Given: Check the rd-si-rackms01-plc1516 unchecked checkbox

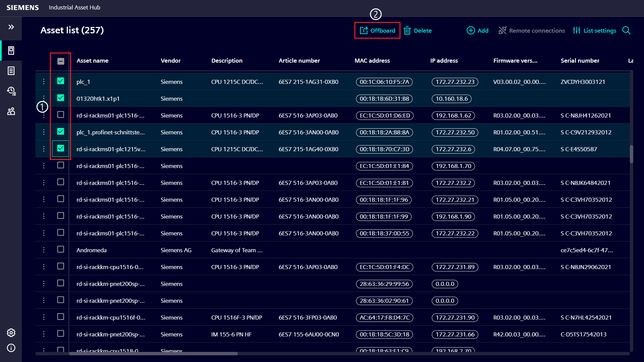Looking at the screenshot, I should click(x=61, y=114).
